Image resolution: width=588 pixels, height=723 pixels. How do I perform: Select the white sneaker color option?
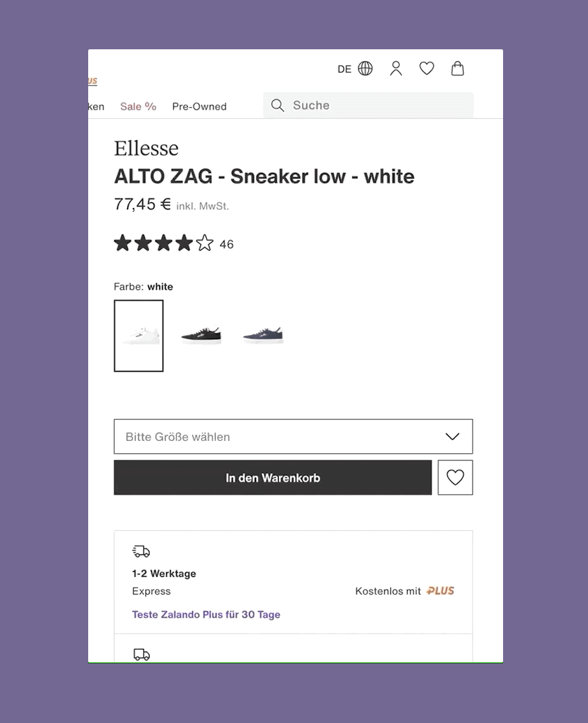point(139,336)
